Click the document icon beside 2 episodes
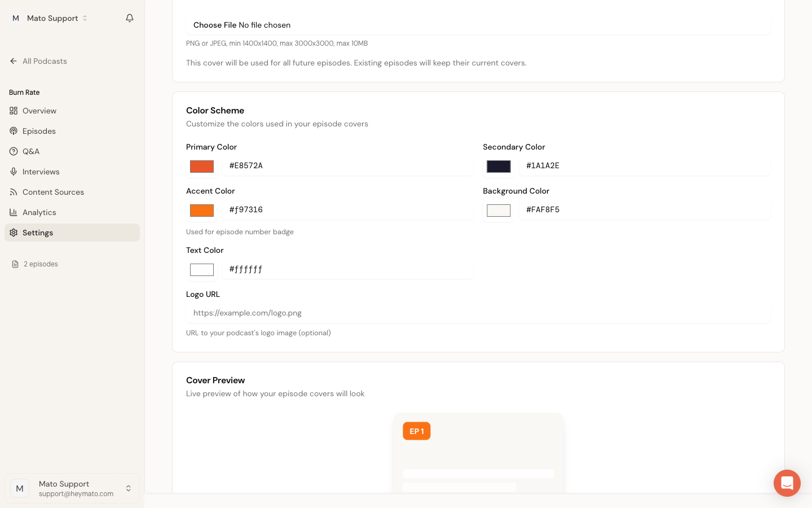The height and width of the screenshot is (508, 812). click(15, 264)
